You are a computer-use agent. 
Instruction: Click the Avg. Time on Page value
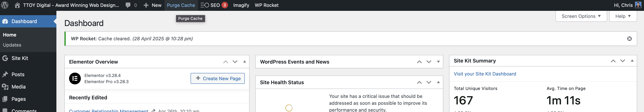pyautogui.click(x=563, y=100)
